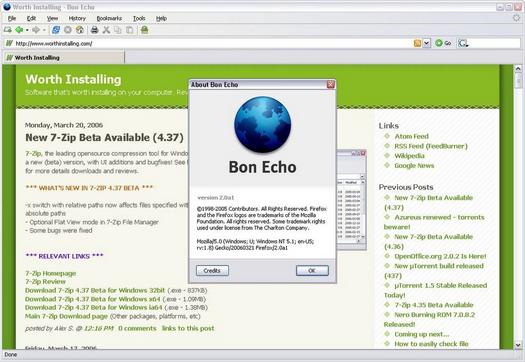The width and height of the screenshot is (525, 362).
Task: Open the RSS Feed (FeedBurner) link
Action: click(431, 146)
